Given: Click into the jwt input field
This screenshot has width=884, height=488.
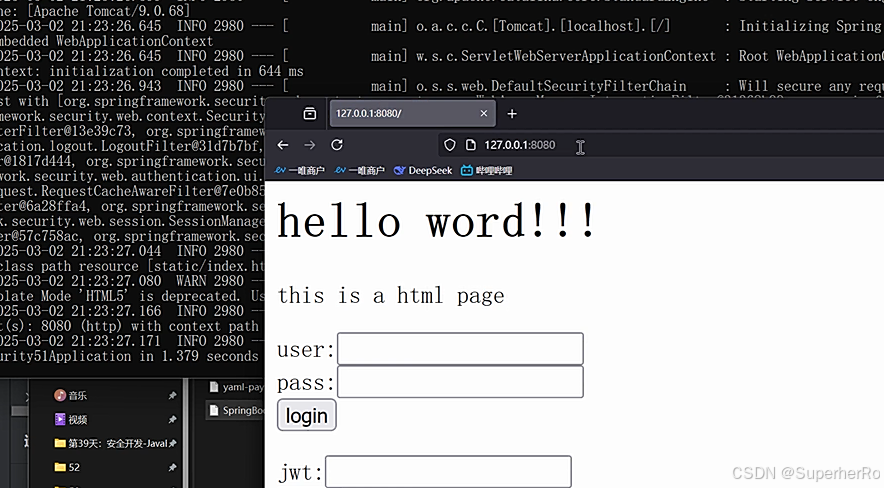Looking at the screenshot, I should coord(448,472).
